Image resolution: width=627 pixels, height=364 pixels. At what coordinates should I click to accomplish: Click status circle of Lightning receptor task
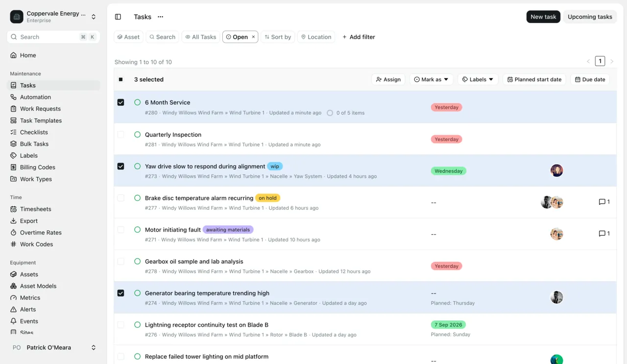[x=137, y=324]
